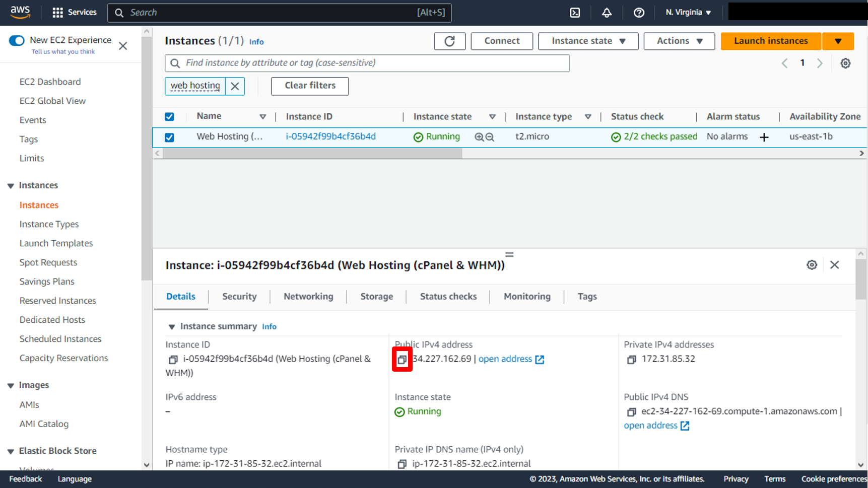Viewport: 868px width, 488px height.
Task: Toggle the select-all instances checkbox
Action: (x=169, y=117)
